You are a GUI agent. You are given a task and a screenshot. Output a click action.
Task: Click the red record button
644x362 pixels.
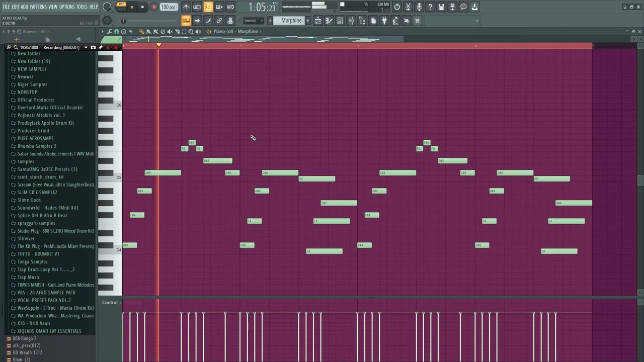point(154,7)
